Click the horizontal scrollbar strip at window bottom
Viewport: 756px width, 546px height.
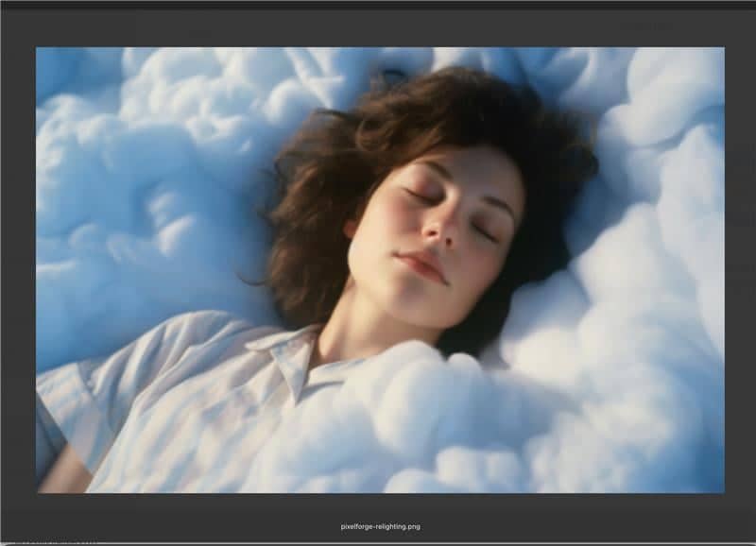point(378,542)
